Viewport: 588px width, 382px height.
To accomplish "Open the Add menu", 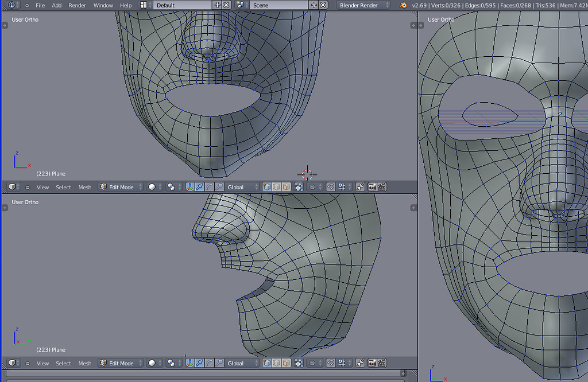I will (x=57, y=5).
